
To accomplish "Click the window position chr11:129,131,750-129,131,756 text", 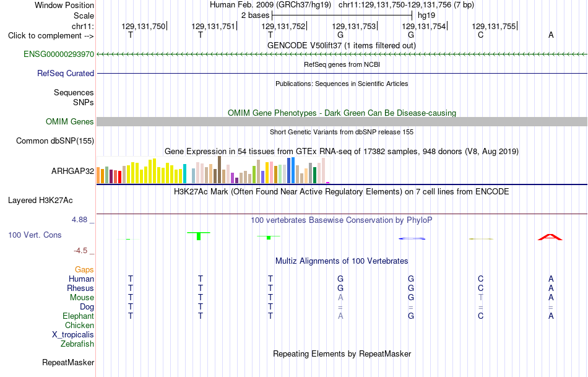I will click(x=406, y=5).
